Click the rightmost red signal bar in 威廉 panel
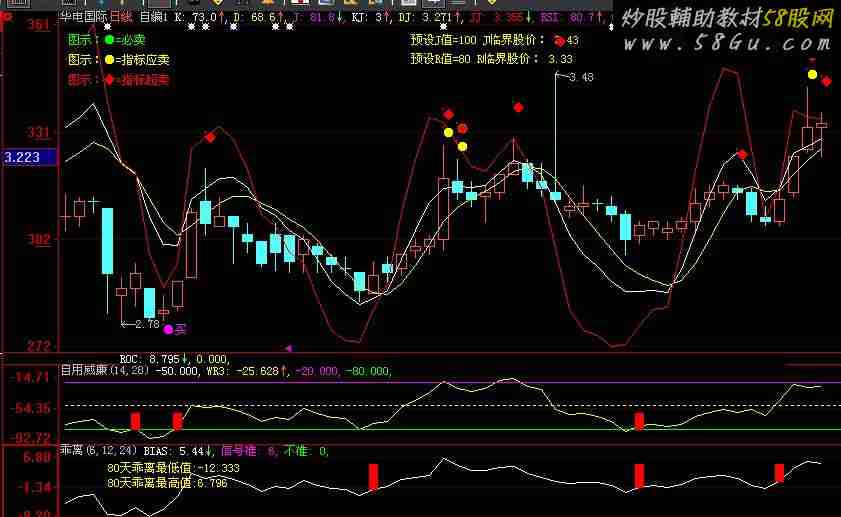841x517 pixels. point(639,421)
